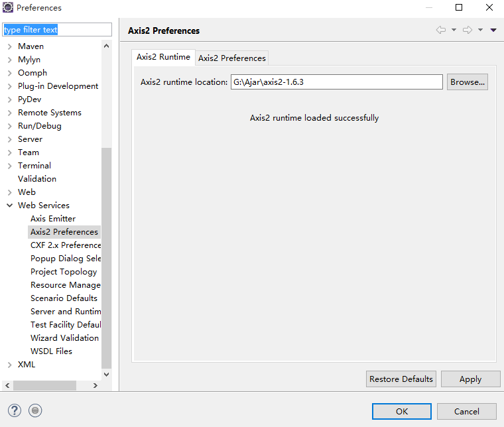Expand the Mylyn tree node
The image size is (504, 427).
(x=10, y=60)
